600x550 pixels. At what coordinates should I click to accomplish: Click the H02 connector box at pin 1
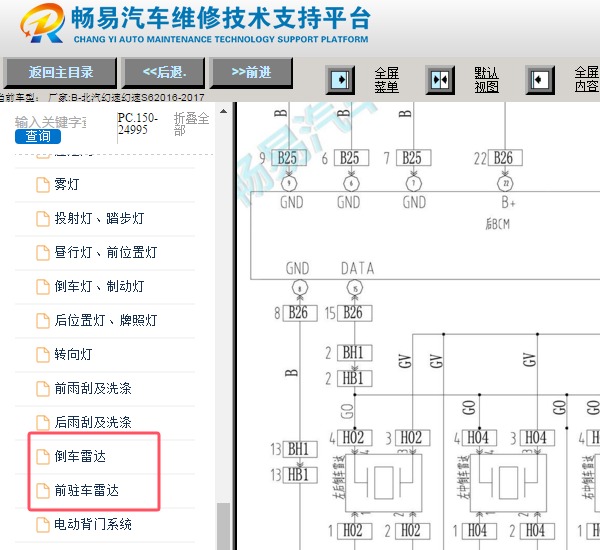tap(355, 531)
